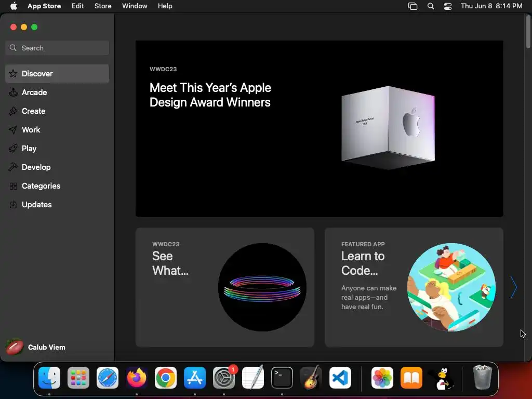This screenshot has height=399, width=532.
Task: Open Launchpad from the Dock
Action: 78,378
